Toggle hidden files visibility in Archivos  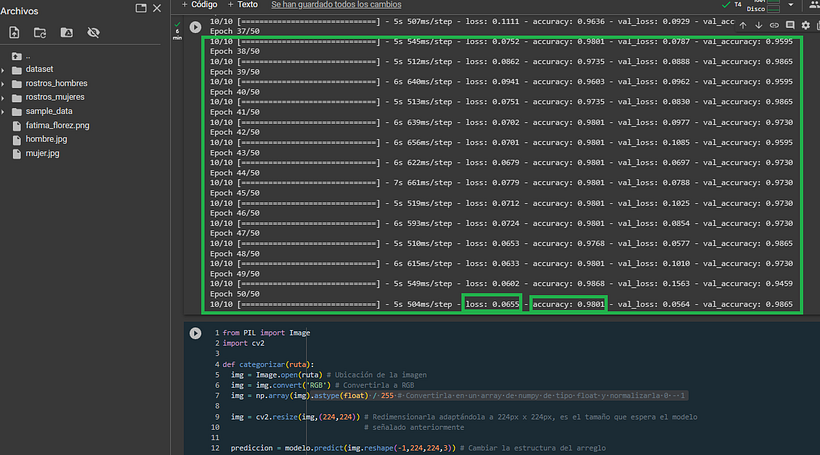pos(93,33)
